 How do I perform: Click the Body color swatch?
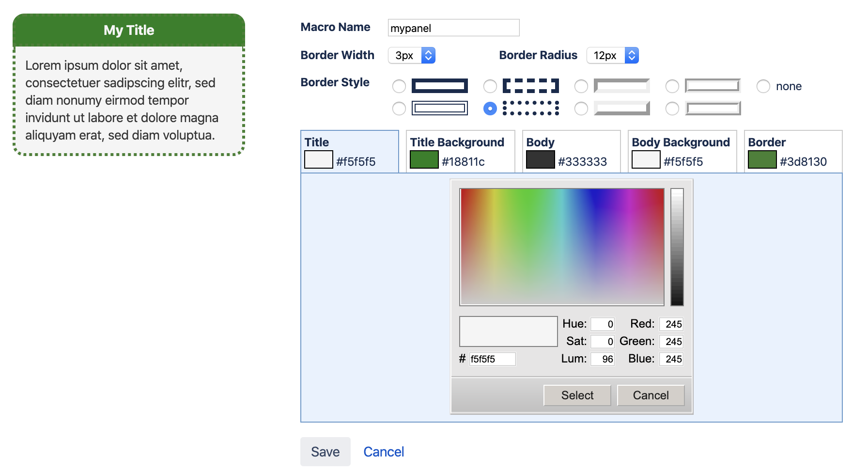point(540,160)
